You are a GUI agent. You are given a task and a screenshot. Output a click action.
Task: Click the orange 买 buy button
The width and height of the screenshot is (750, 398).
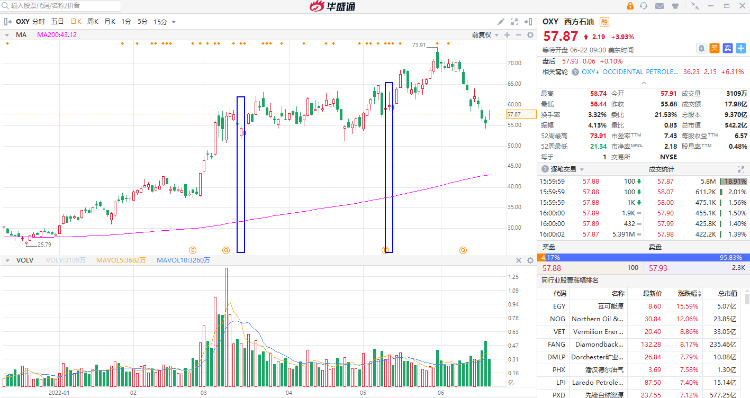click(x=714, y=48)
